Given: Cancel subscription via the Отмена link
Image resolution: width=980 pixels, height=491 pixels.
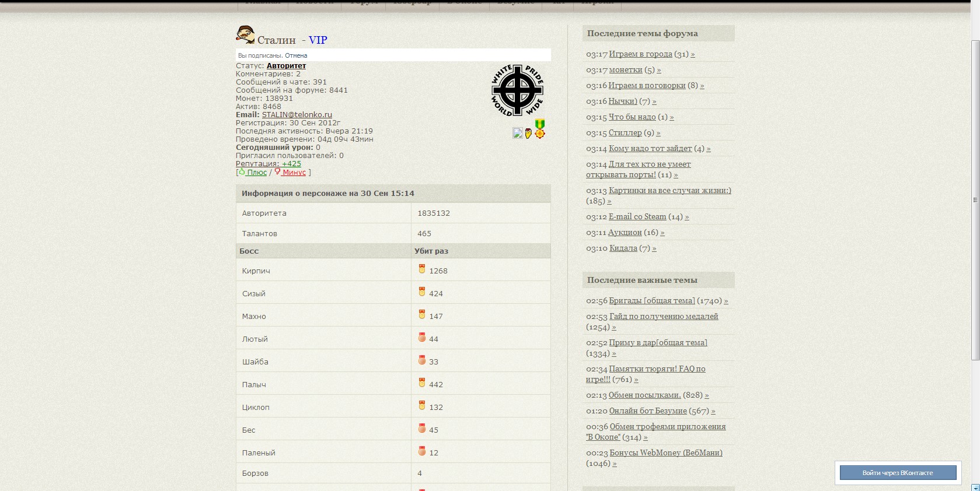Looking at the screenshot, I should point(296,55).
